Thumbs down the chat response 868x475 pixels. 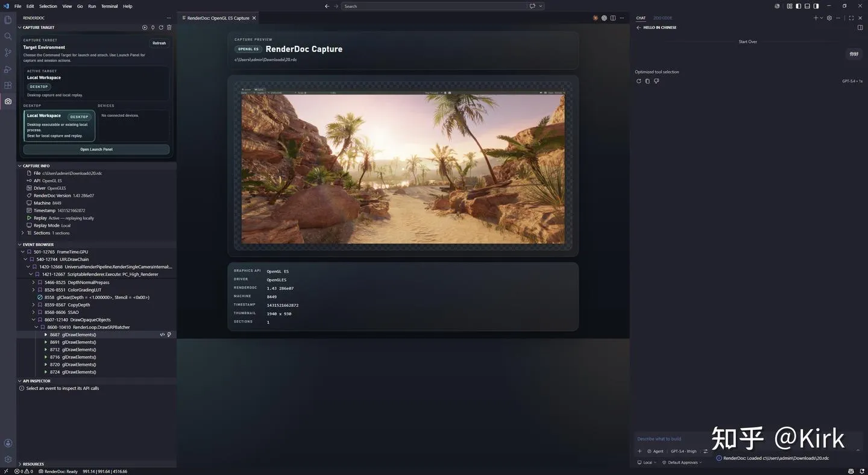(x=656, y=81)
